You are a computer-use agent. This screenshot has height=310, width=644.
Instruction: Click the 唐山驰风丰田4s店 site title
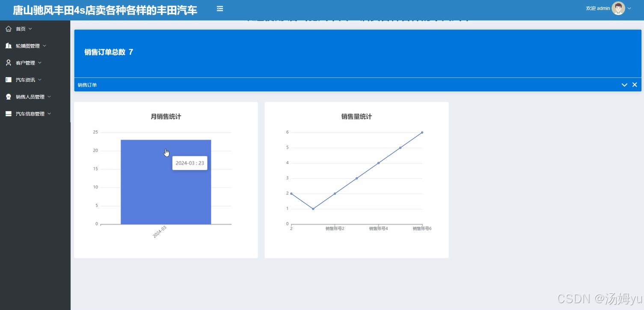pos(105,10)
